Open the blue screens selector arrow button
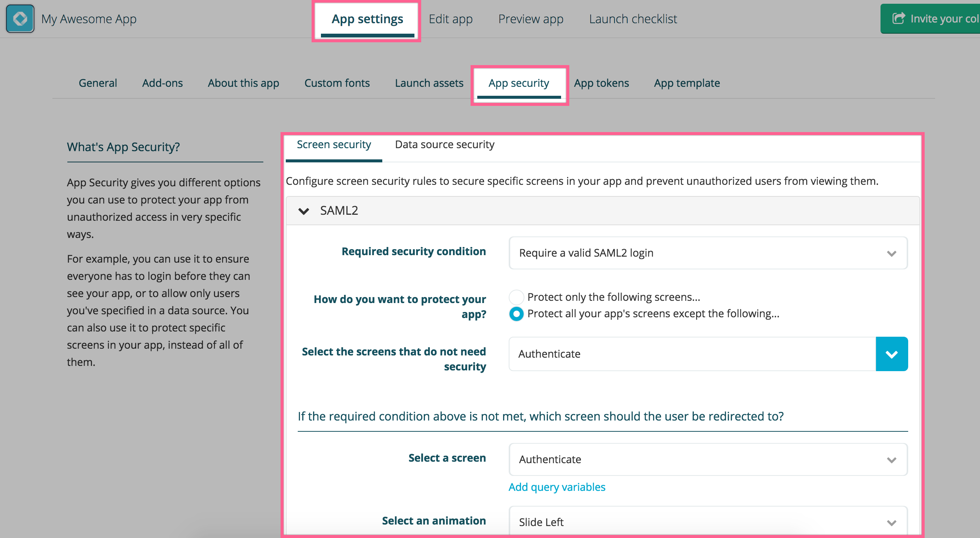Screen dimensions: 980x538 [x=891, y=354]
